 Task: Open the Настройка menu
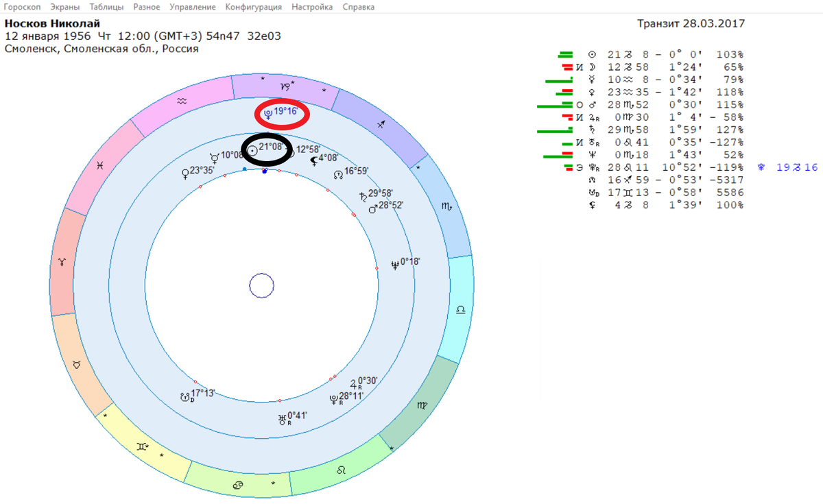click(x=312, y=7)
